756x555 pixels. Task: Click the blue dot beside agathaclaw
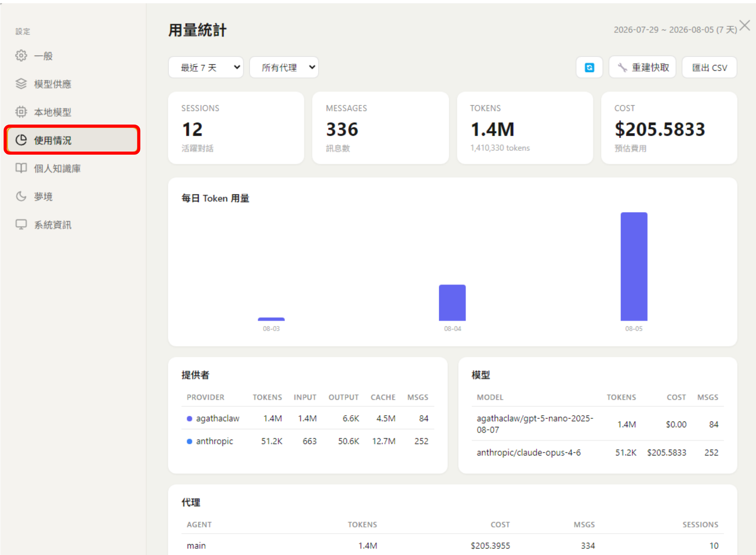[189, 418]
